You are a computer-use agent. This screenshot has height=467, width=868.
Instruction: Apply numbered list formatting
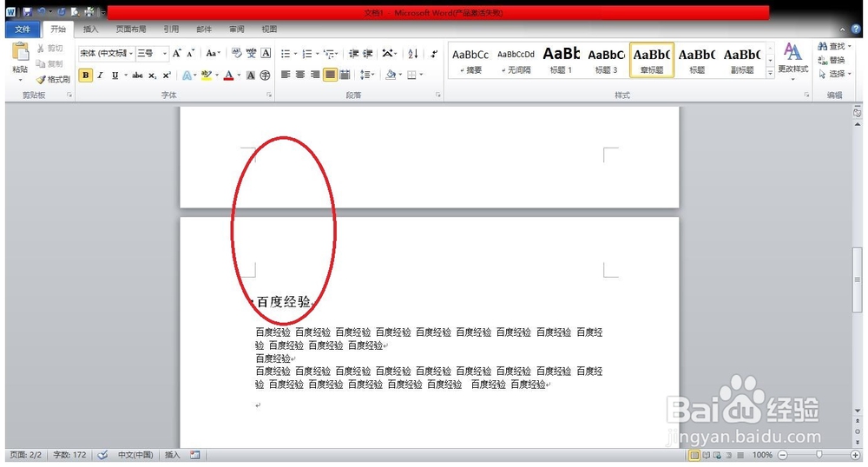[x=307, y=54]
